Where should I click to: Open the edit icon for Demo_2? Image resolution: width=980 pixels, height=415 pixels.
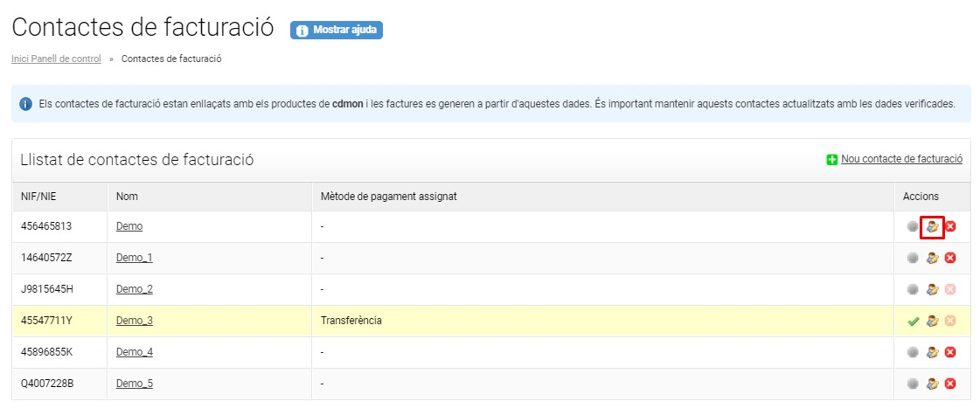pyautogui.click(x=932, y=289)
